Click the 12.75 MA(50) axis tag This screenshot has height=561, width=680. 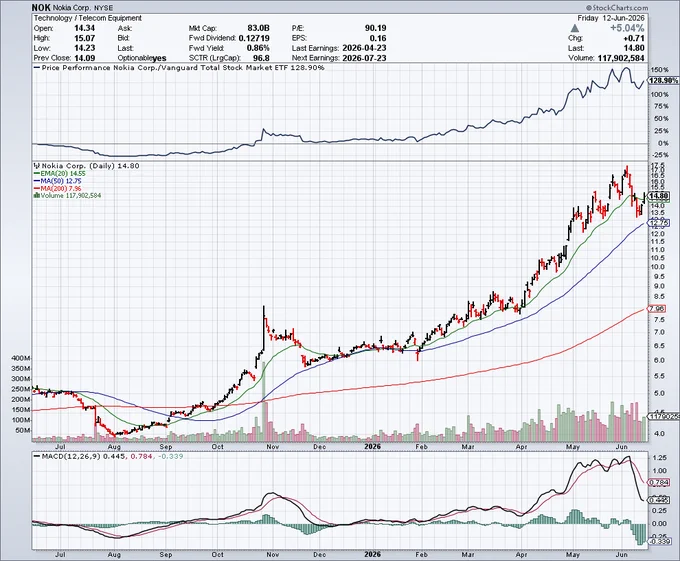659,223
